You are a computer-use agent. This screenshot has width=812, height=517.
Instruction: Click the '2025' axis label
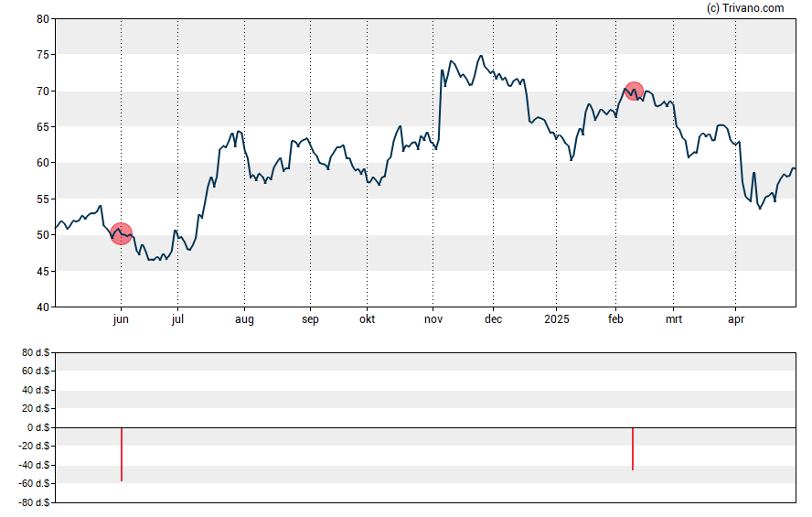tap(557, 319)
